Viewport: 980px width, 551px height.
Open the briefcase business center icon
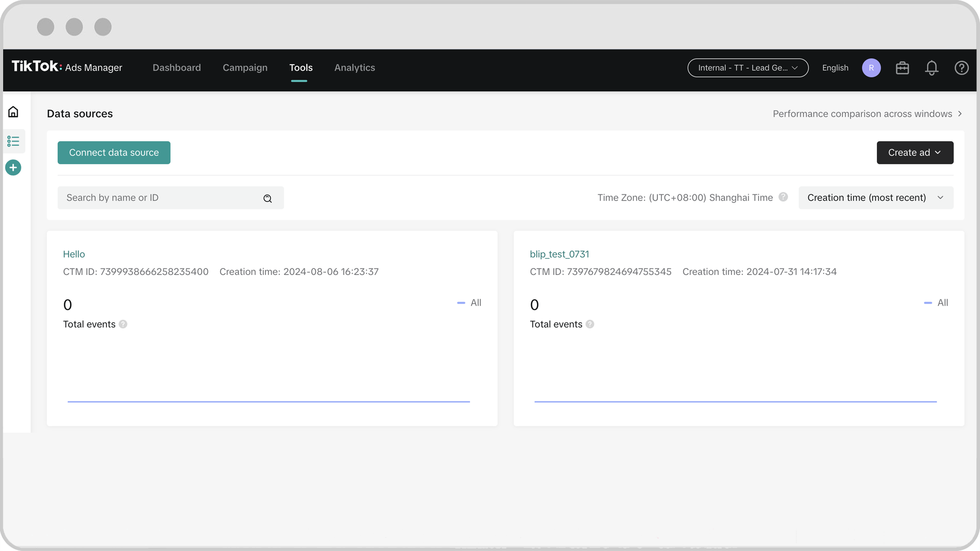coord(902,68)
